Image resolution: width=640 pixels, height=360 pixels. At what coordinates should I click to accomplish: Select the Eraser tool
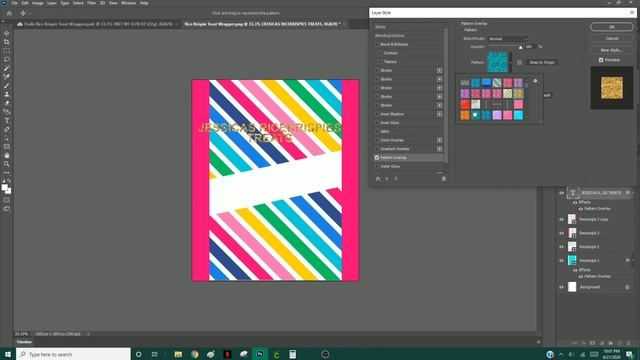7,103
